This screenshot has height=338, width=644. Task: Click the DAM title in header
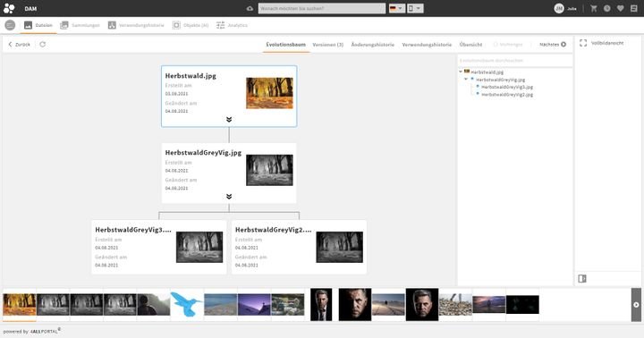pyautogui.click(x=30, y=8)
